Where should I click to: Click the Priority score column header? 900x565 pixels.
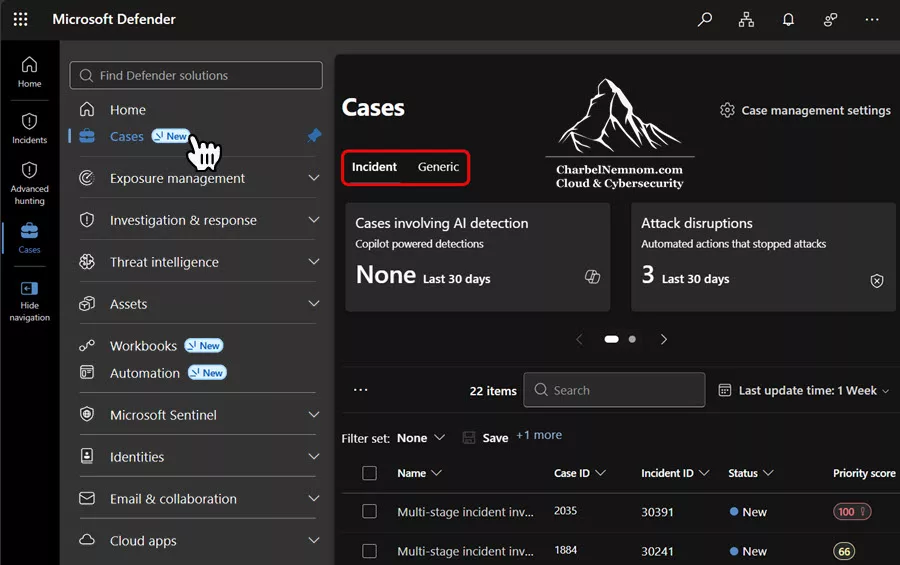pyautogui.click(x=864, y=473)
